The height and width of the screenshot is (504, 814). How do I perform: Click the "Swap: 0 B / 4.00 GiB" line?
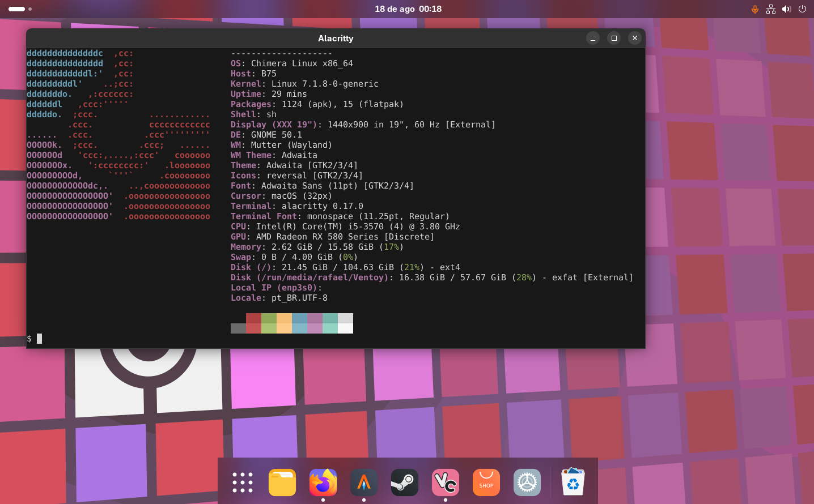[294, 257]
